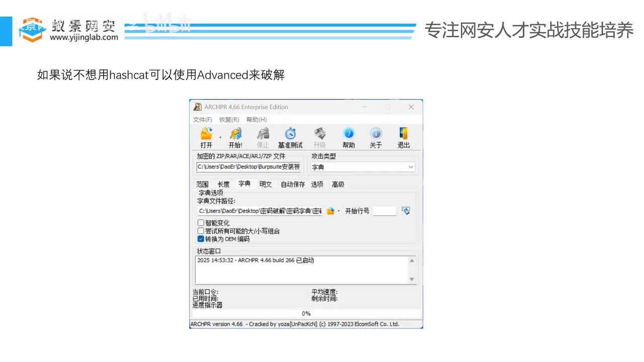Open the 攻击类型 dropdown showing 字典
Screen dimensions: 644x362
click(x=363, y=167)
